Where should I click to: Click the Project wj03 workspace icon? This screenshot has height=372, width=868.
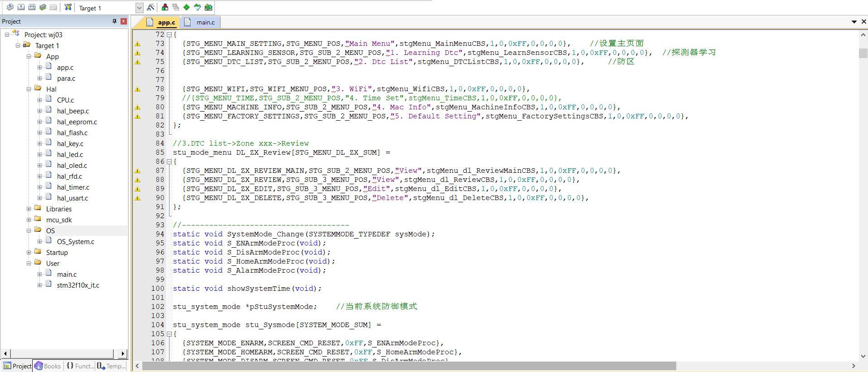[x=16, y=34]
